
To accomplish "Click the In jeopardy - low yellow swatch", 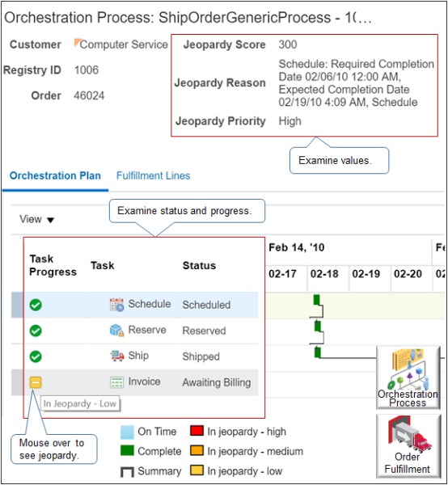I will pos(197,470).
